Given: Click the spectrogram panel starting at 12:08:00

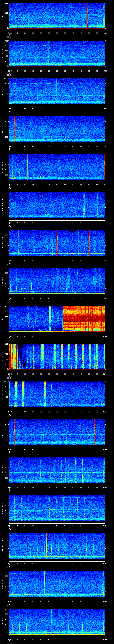Looking at the screenshot, I should coord(57,281).
